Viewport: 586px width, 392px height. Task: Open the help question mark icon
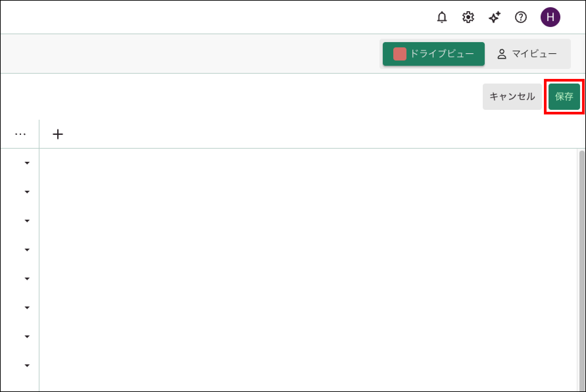[521, 17]
